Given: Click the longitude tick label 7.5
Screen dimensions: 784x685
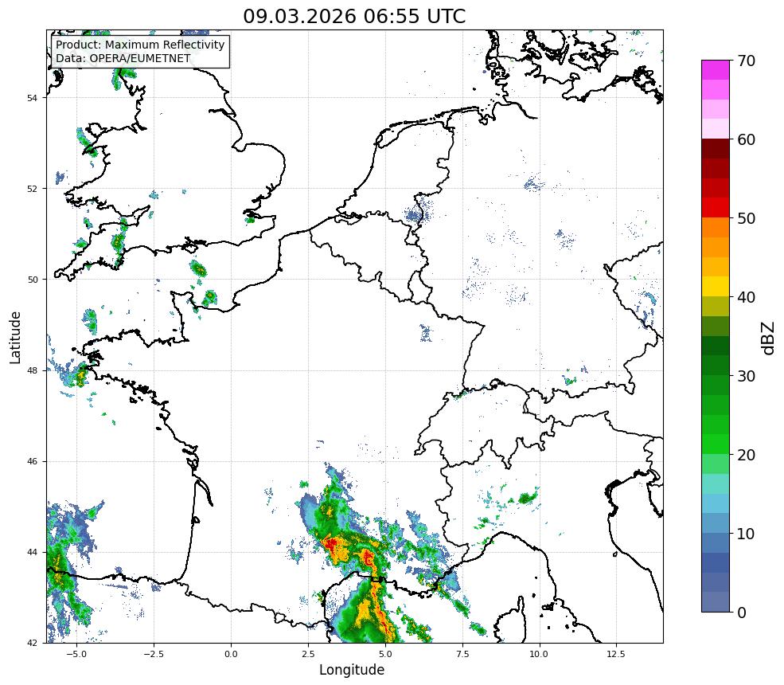Looking at the screenshot, I should (x=462, y=653).
